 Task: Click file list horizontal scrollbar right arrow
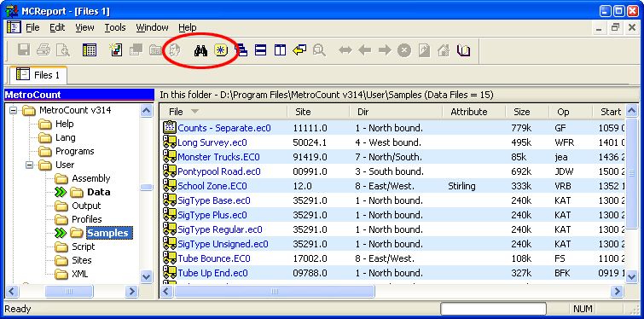(x=617, y=292)
